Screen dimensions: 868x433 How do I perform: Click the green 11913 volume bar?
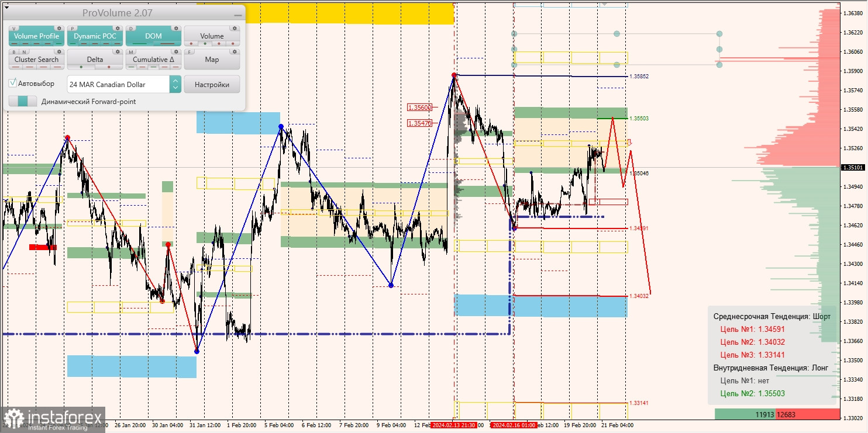point(745,414)
